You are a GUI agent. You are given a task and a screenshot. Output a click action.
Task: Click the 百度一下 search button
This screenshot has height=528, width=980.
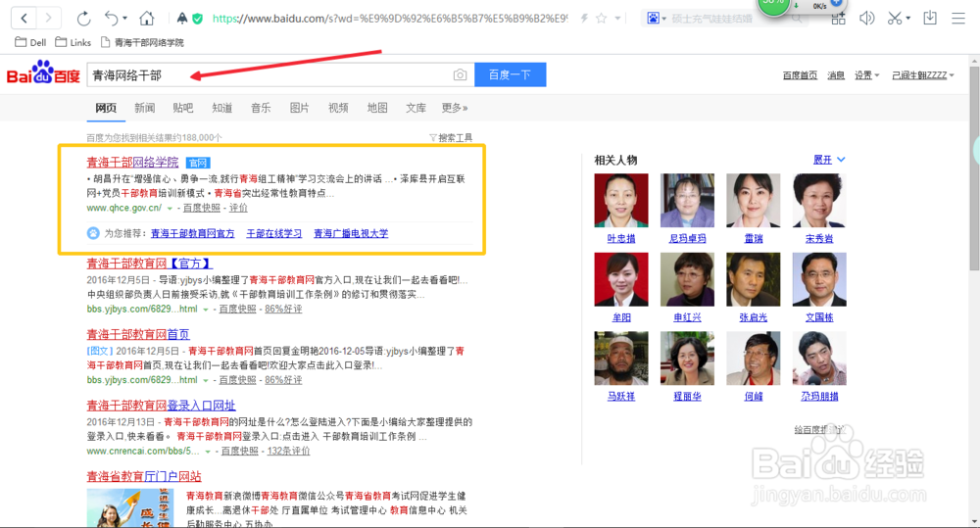(510, 74)
